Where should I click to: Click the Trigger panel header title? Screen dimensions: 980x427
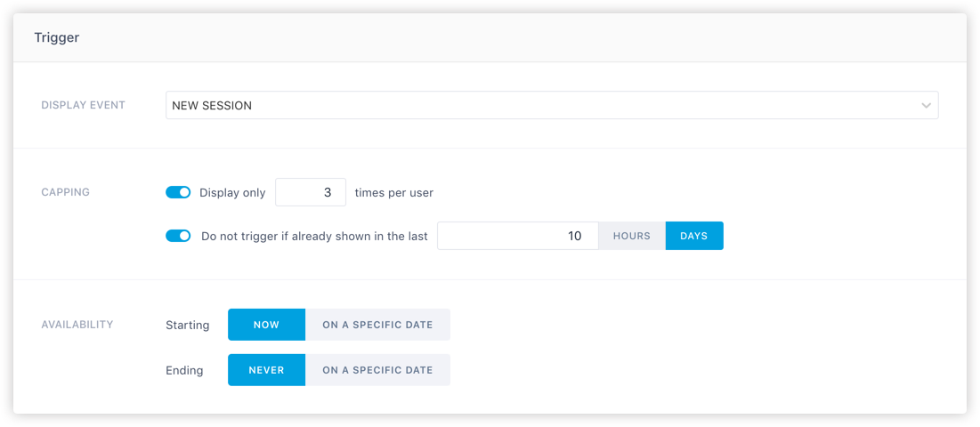pyautogui.click(x=57, y=37)
